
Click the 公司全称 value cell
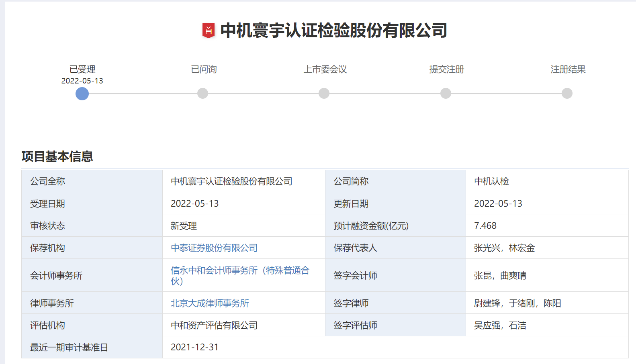coord(244,181)
